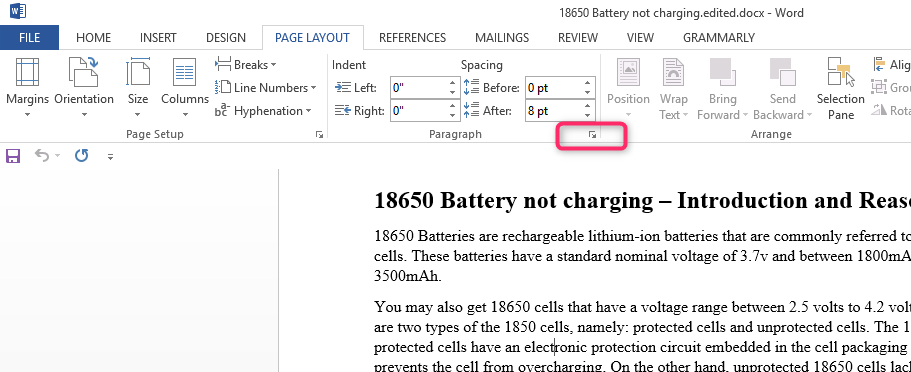Open the page Size menu

[138, 88]
